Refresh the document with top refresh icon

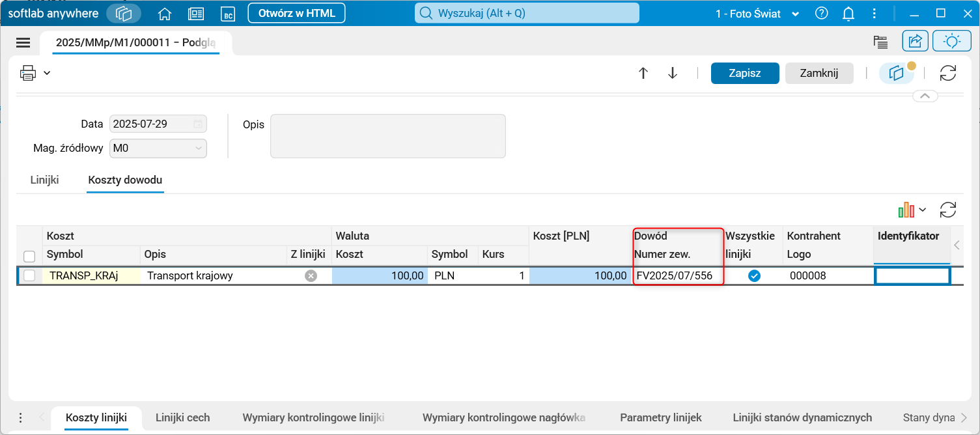948,73
